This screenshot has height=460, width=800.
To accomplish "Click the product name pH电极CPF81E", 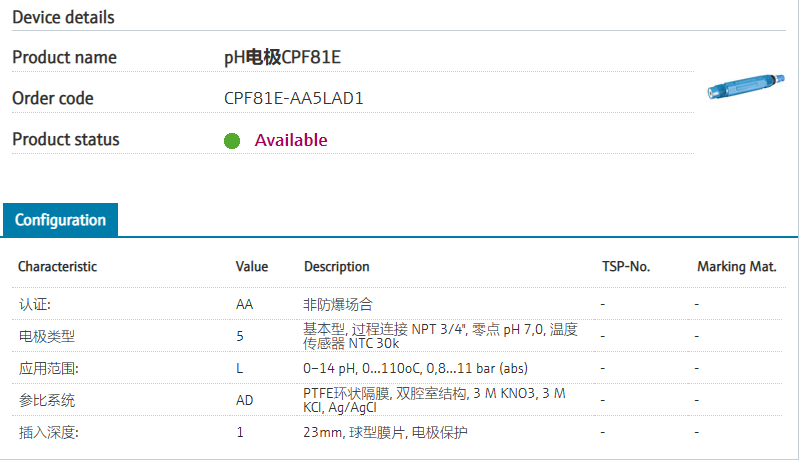I will click(283, 58).
